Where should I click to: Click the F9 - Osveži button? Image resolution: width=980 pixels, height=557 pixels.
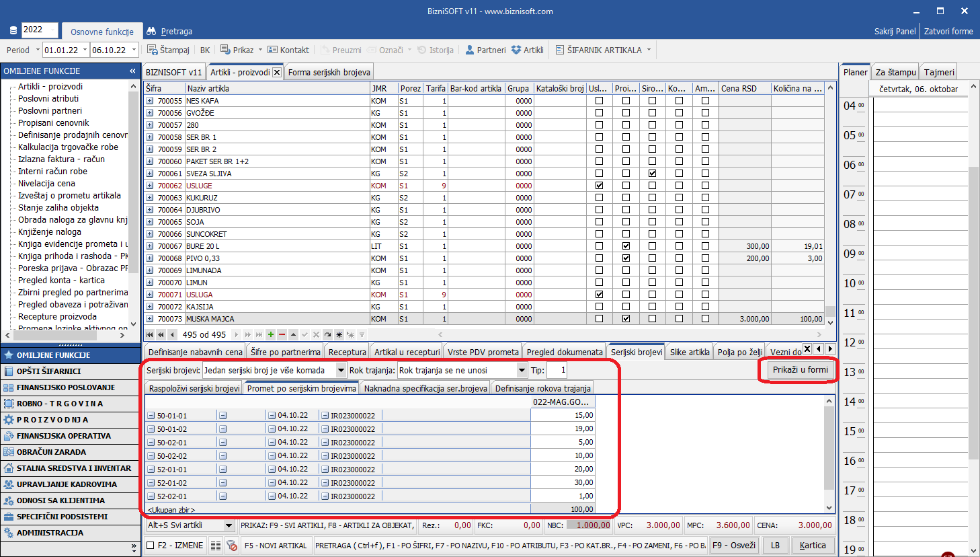point(733,546)
